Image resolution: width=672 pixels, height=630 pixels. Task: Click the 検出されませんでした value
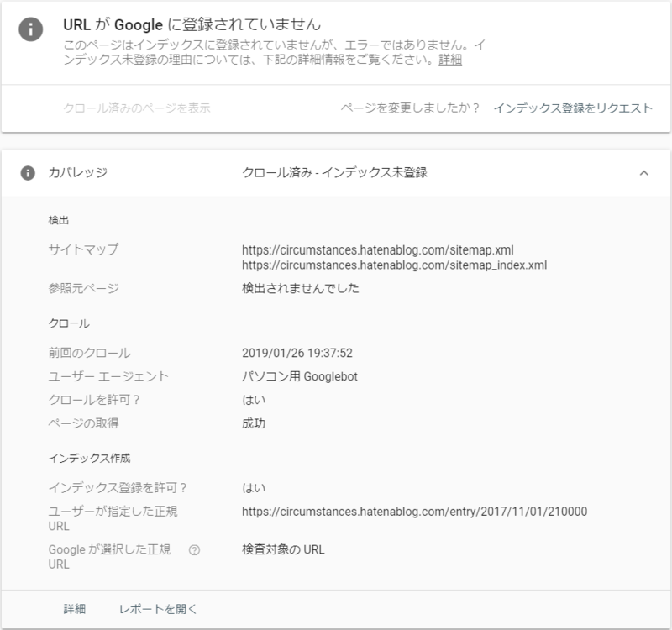301,288
